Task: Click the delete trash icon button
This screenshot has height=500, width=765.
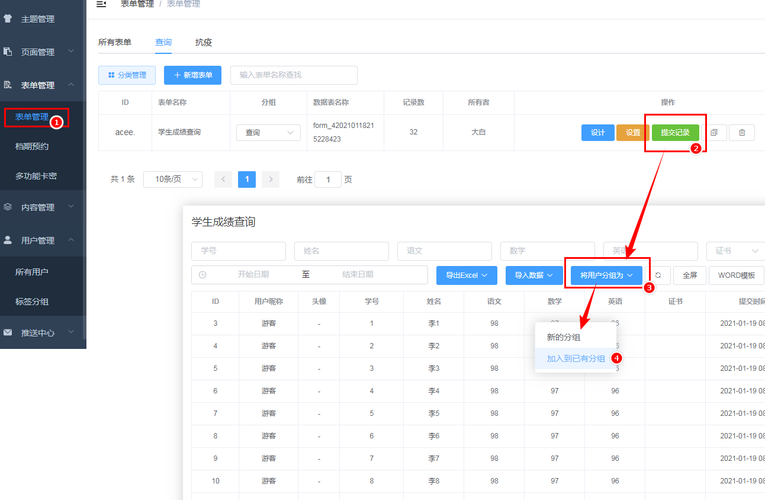Action: point(742,133)
